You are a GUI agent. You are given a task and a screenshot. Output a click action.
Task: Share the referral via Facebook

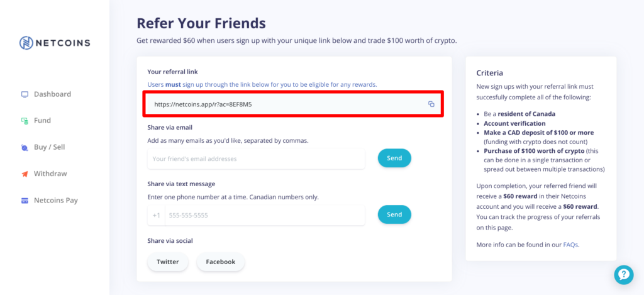point(221,262)
